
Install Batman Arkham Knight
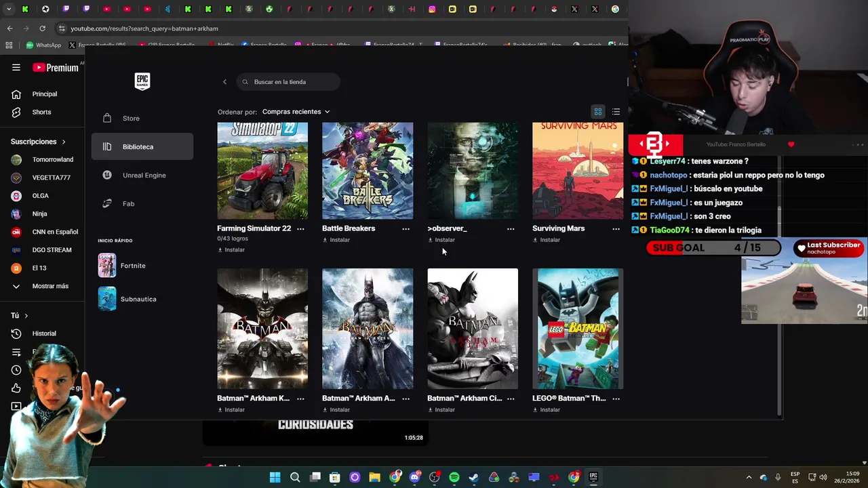(x=231, y=410)
